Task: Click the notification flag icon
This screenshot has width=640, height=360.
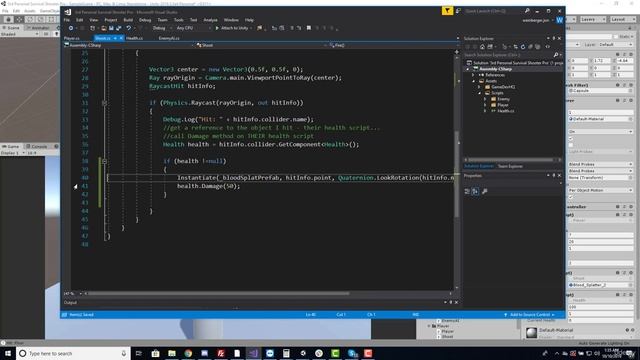Action: pyautogui.click(x=447, y=11)
